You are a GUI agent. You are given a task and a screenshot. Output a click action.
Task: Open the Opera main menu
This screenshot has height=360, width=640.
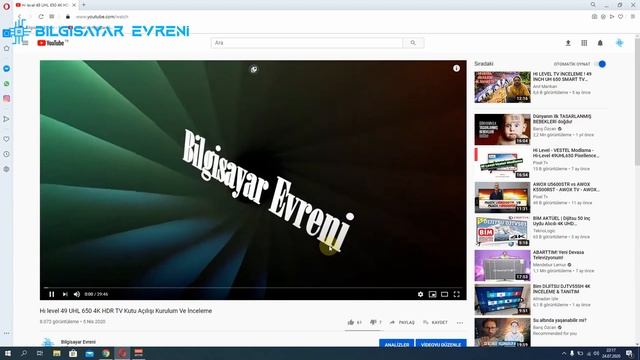point(6,6)
